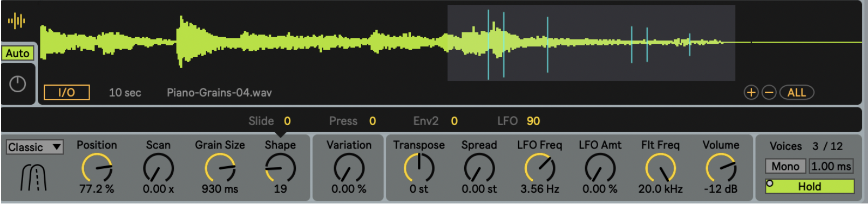The height and width of the screenshot is (204, 868).
Task: Toggle the Hold button
Action: click(x=810, y=186)
